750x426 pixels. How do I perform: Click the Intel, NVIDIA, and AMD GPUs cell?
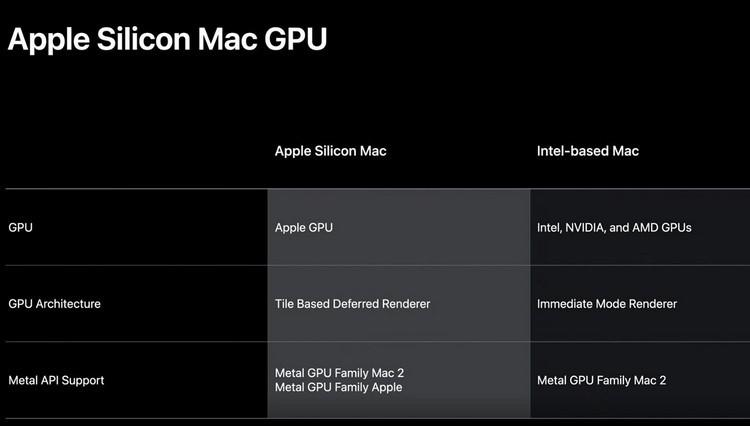click(x=614, y=227)
